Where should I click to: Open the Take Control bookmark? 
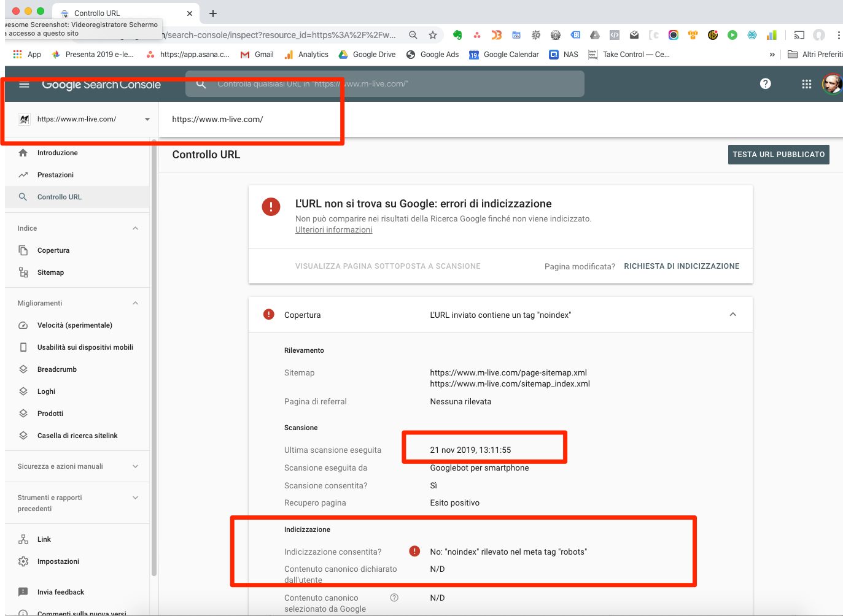tap(629, 55)
